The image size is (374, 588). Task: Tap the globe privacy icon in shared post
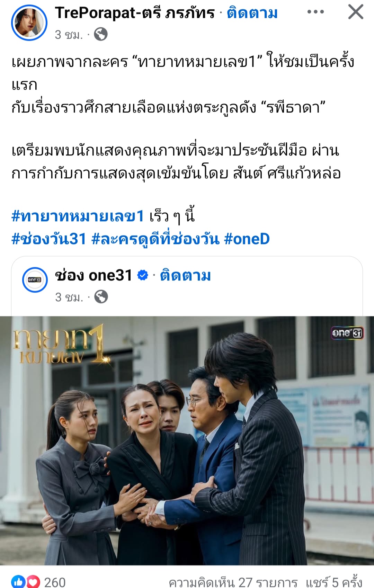(x=101, y=297)
